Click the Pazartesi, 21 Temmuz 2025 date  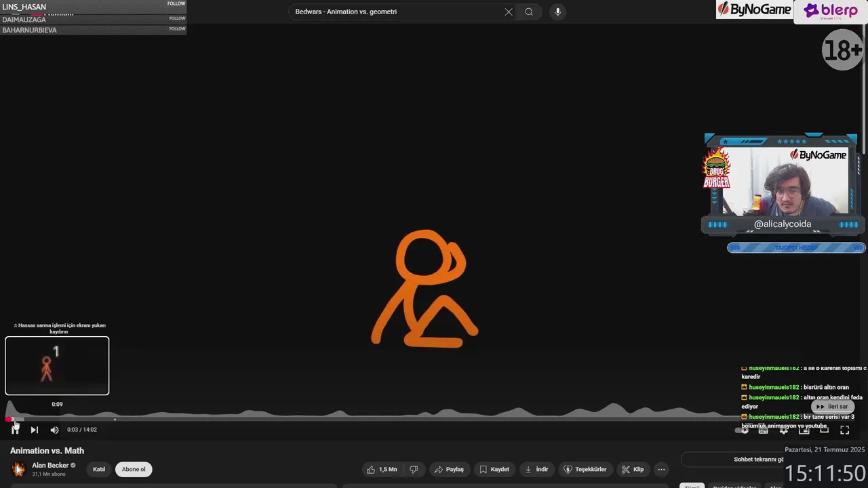(825, 449)
